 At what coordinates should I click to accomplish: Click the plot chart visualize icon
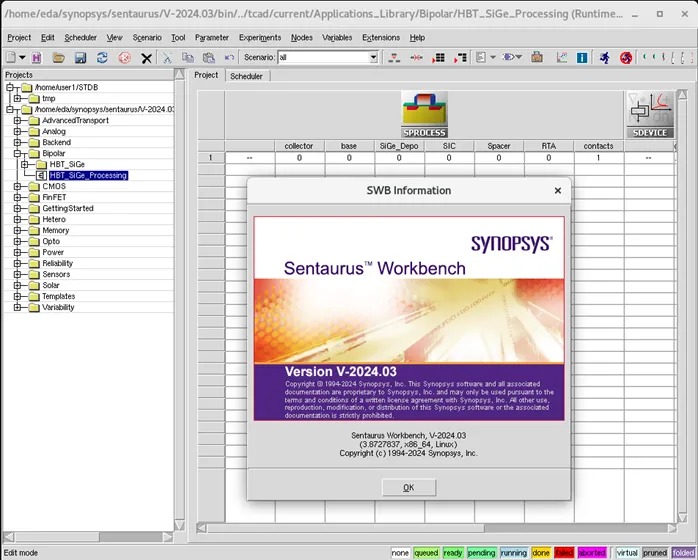[562, 57]
